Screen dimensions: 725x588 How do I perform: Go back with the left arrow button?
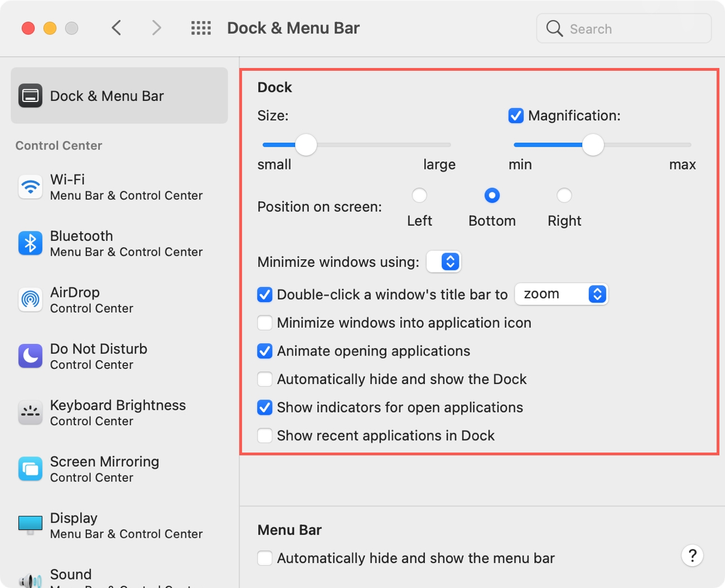click(117, 28)
